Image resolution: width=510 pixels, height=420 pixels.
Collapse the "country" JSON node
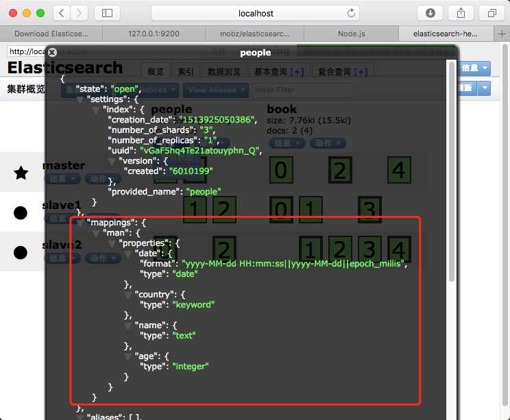[127, 295]
